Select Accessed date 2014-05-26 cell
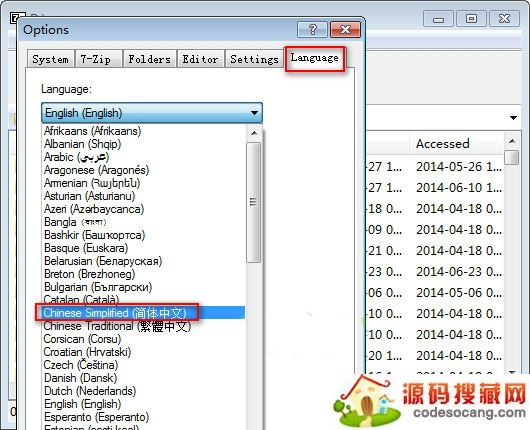Screen dimensions: 530x430 (458, 167)
